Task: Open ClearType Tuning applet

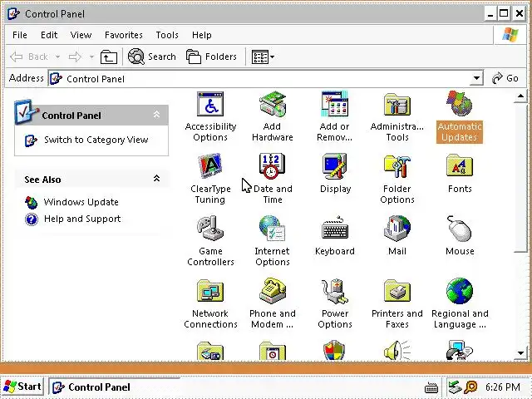Action: tap(210, 180)
